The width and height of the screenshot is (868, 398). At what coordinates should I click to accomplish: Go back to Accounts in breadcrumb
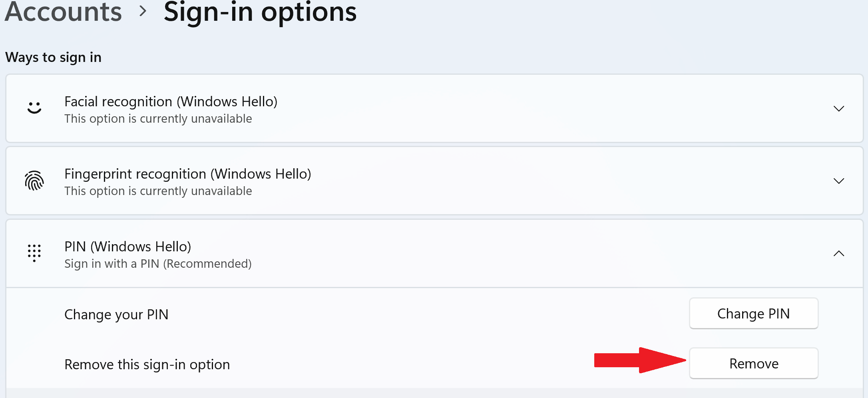pyautogui.click(x=63, y=11)
